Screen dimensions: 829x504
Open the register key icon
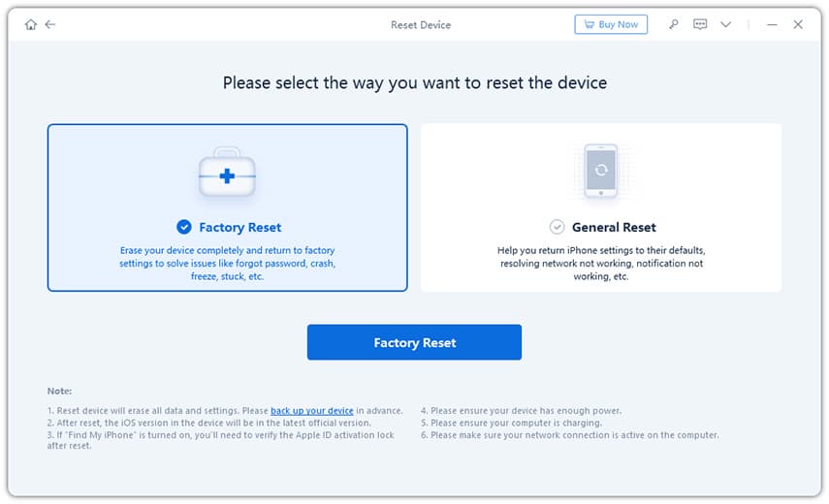tap(674, 24)
